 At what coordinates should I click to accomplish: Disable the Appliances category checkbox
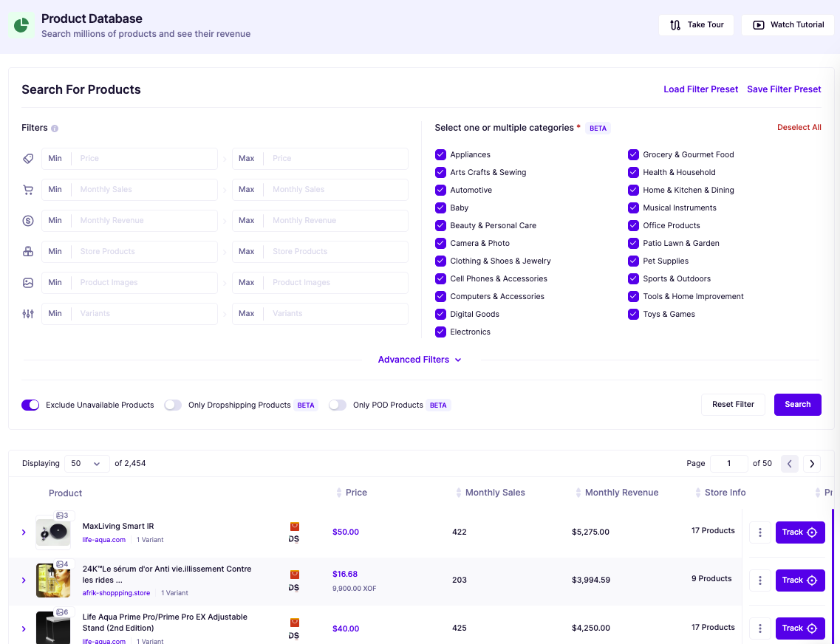[x=441, y=154]
